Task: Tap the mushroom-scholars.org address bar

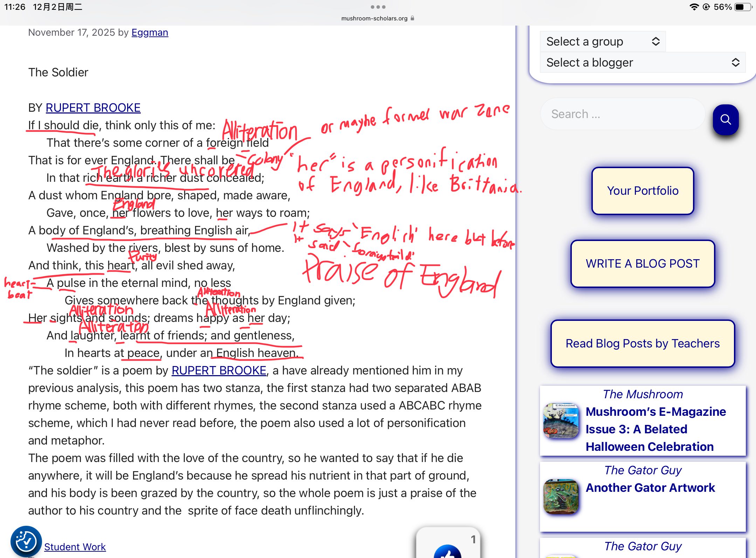Action: 374,18
